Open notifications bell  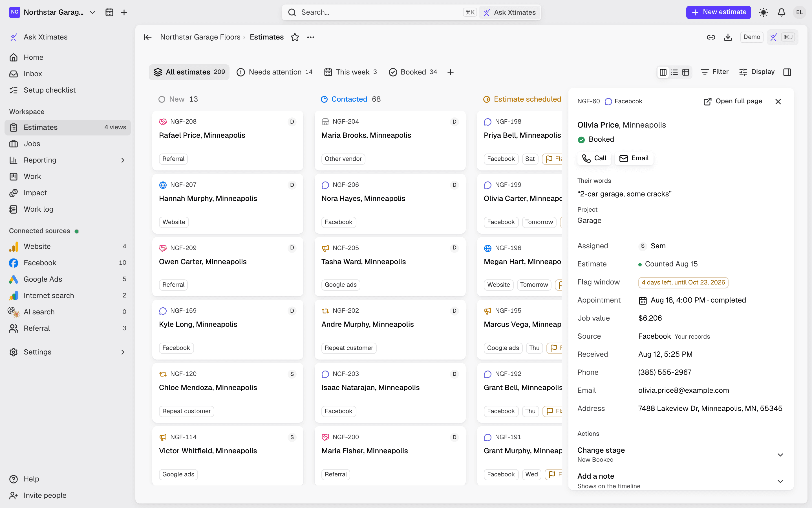tap(782, 12)
